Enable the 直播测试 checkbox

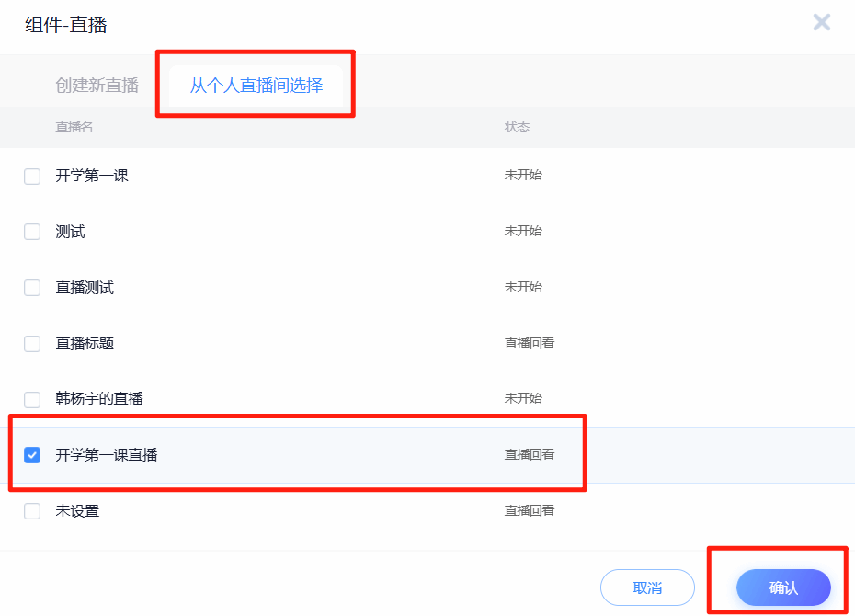(x=32, y=288)
